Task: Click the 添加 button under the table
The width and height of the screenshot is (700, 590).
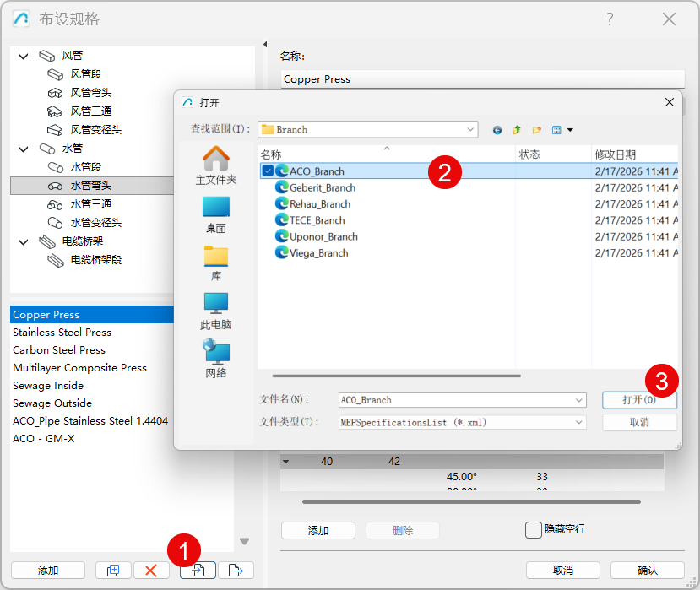Action: click(317, 531)
